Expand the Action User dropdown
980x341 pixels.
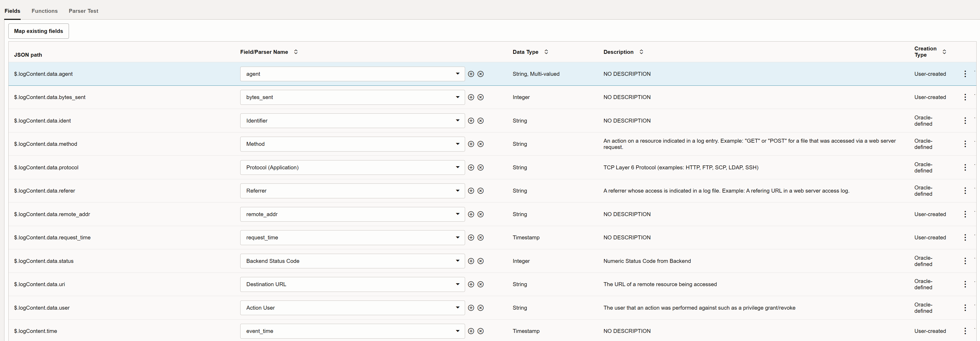coord(352,308)
